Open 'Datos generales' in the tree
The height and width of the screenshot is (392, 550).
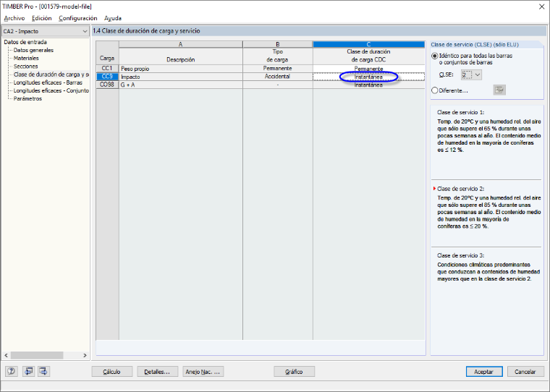[x=33, y=50]
